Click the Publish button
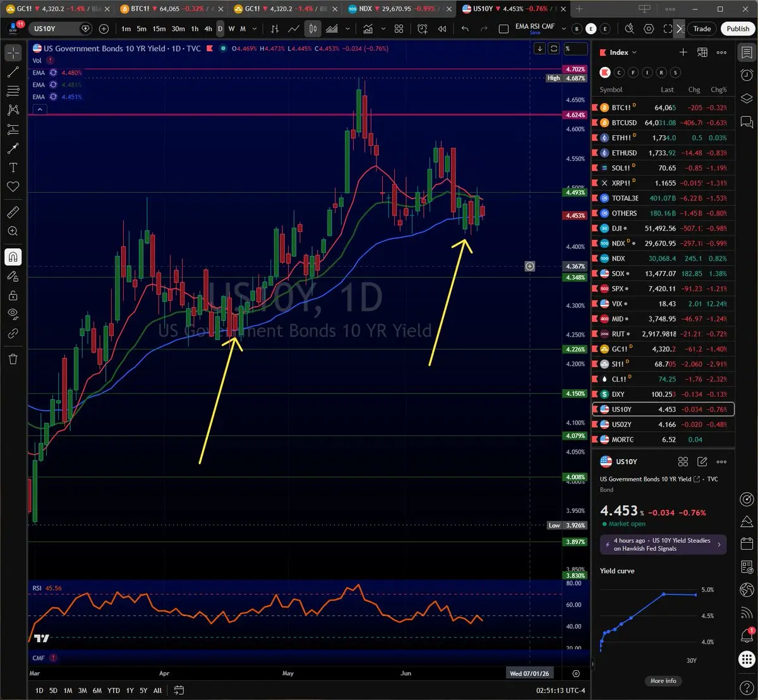Viewport: 758px width, 700px height. click(737, 29)
